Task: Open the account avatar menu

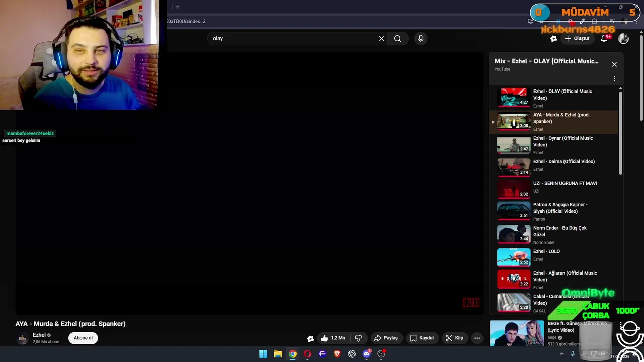Action: click(x=624, y=38)
